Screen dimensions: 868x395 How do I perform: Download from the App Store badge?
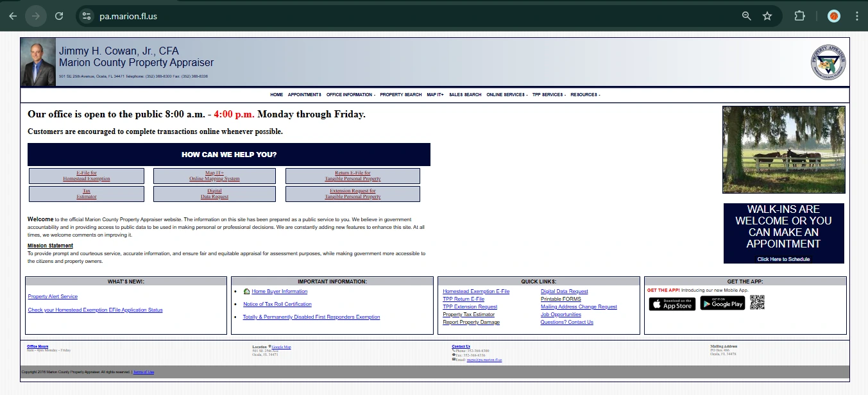[x=672, y=304]
